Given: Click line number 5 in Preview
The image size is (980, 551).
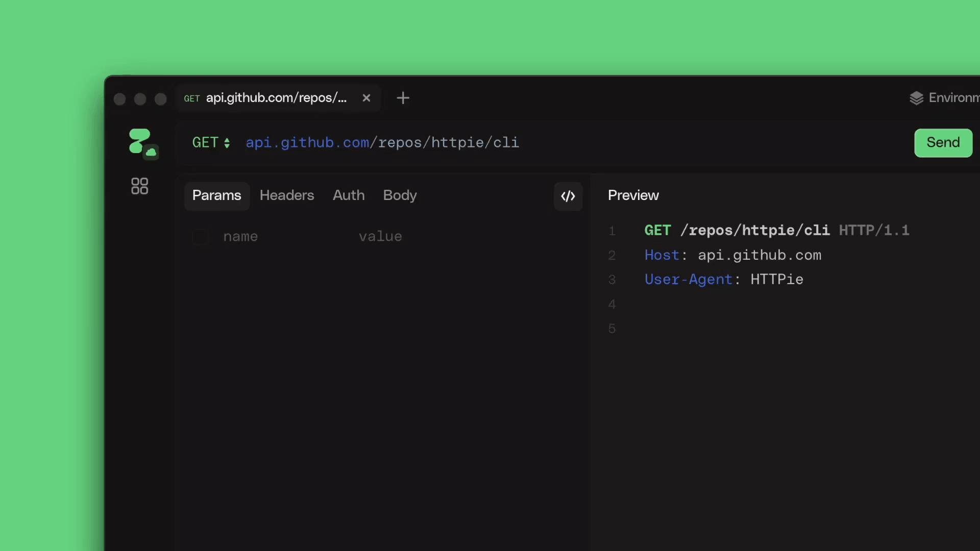Looking at the screenshot, I should [612, 329].
